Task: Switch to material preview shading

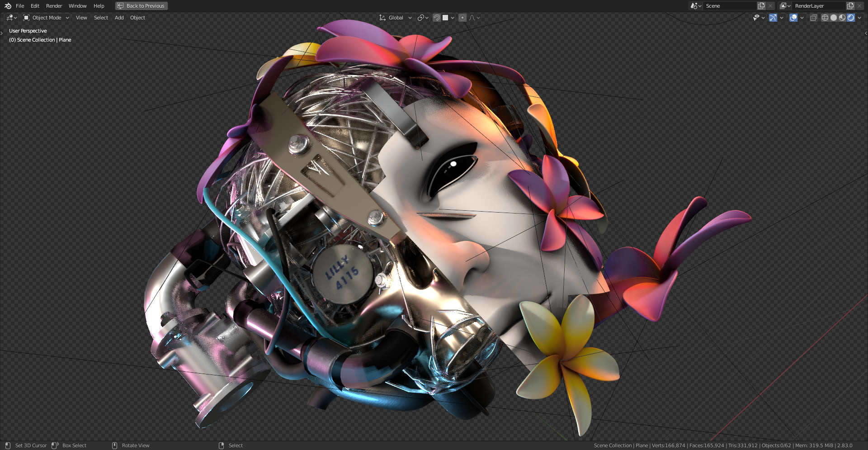Action: coord(842,18)
